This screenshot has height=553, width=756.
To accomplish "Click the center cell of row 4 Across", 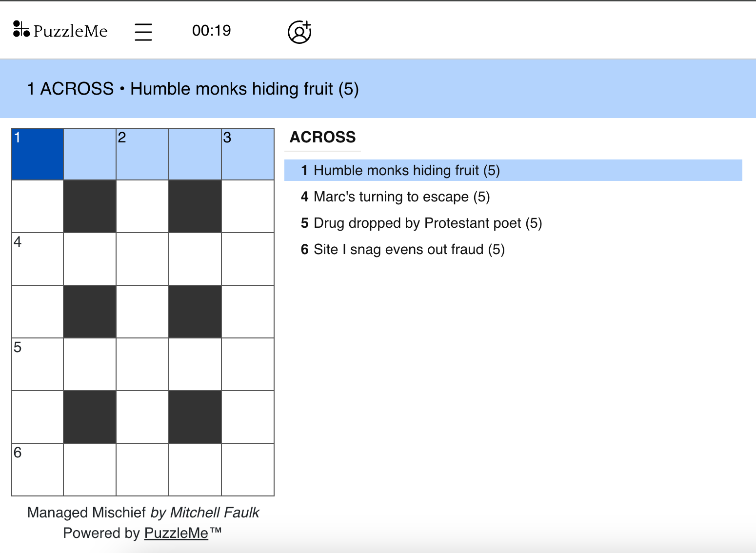I will [142, 259].
